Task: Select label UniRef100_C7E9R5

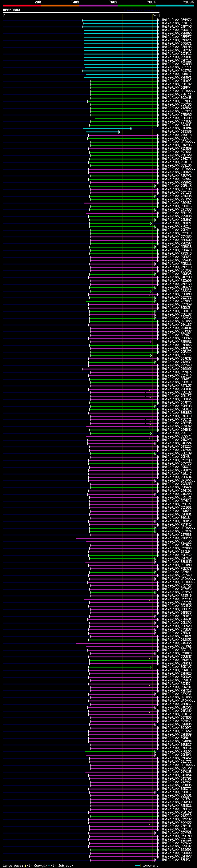Action: [177, 115]
